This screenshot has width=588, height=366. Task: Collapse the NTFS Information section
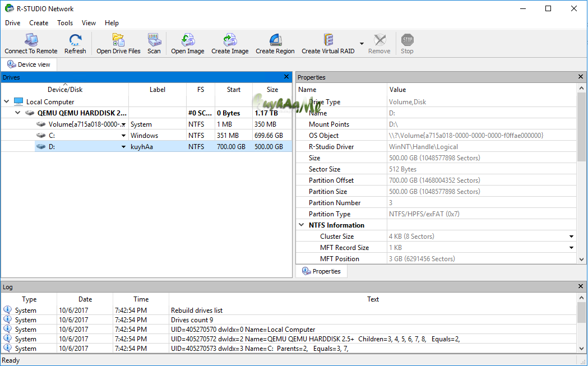tap(301, 225)
